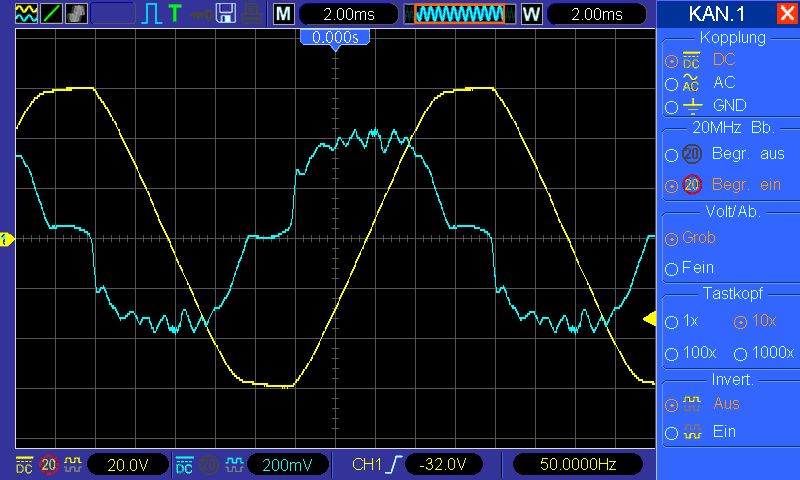Click the rising edge trigger slope icon
Viewport: 800px width, 480px height.
point(395,464)
